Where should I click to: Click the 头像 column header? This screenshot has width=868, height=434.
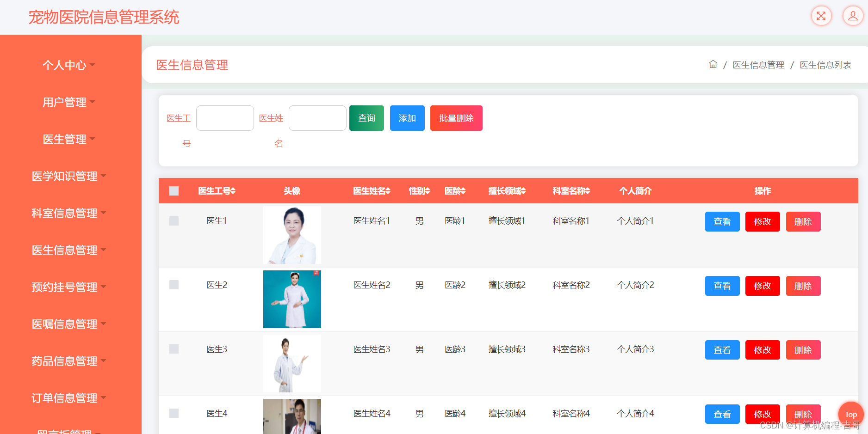pyautogui.click(x=292, y=191)
